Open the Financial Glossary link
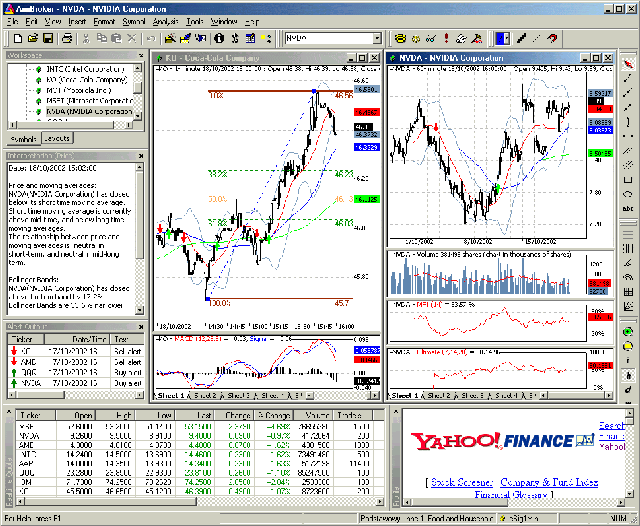Image resolution: width=640 pixels, height=526 pixels. point(511,495)
